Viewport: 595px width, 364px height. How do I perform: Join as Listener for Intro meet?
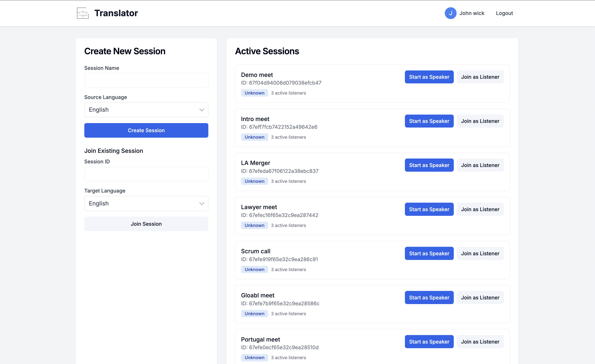coord(480,121)
